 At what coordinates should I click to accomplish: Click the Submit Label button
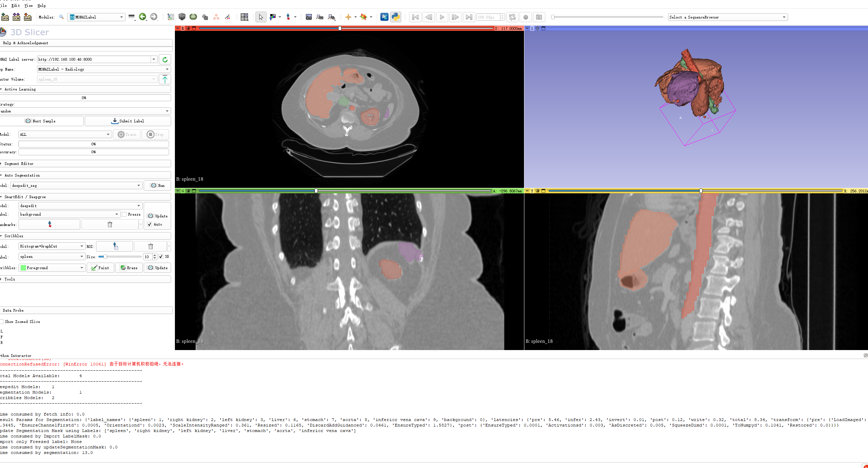pyautogui.click(x=128, y=121)
